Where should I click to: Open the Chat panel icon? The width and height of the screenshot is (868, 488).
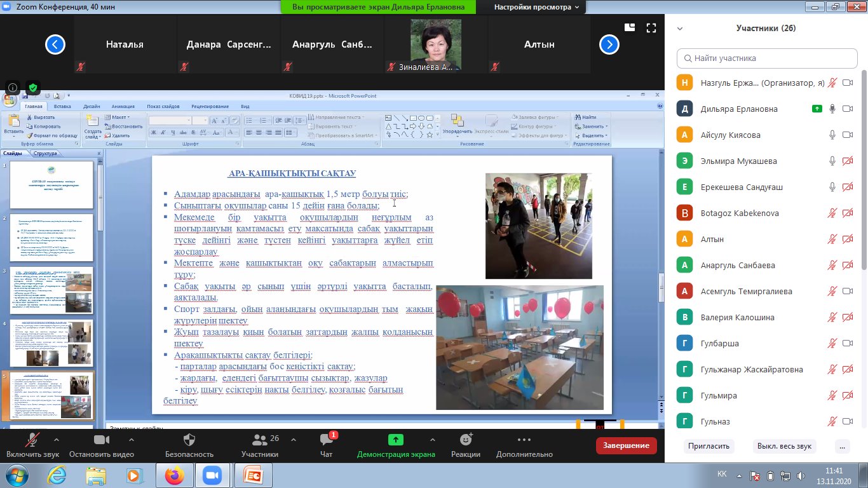[326, 440]
